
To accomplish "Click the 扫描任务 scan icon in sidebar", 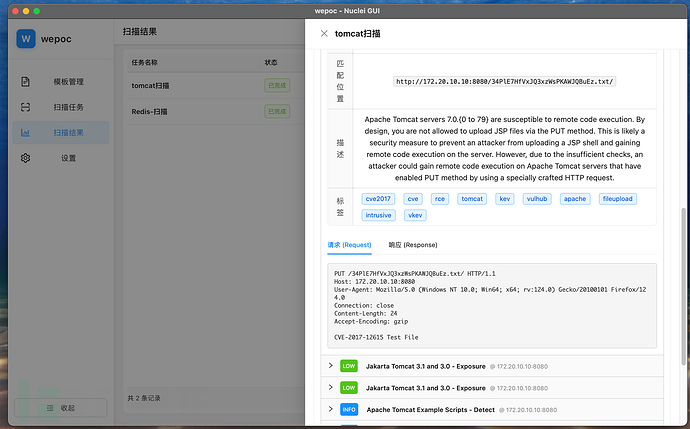I will (x=26, y=107).
